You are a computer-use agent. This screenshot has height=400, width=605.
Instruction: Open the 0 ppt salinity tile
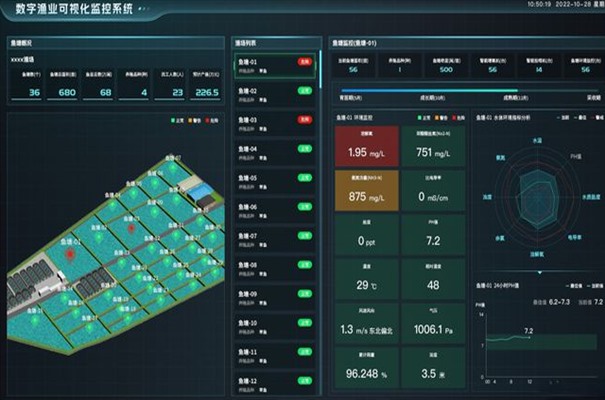367,235
